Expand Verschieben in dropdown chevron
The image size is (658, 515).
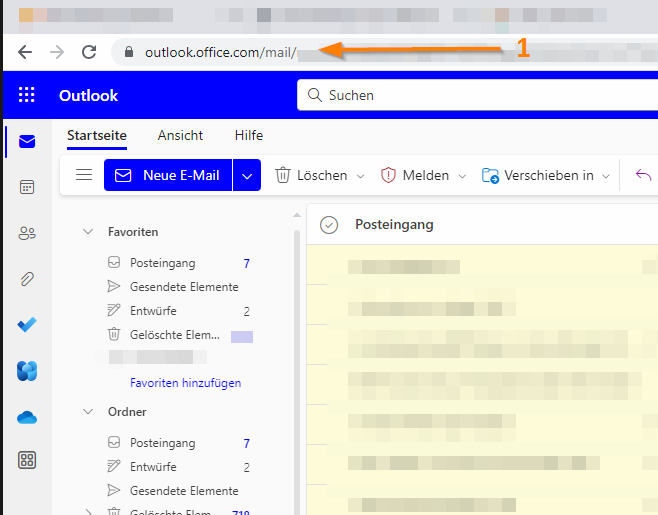606,176
